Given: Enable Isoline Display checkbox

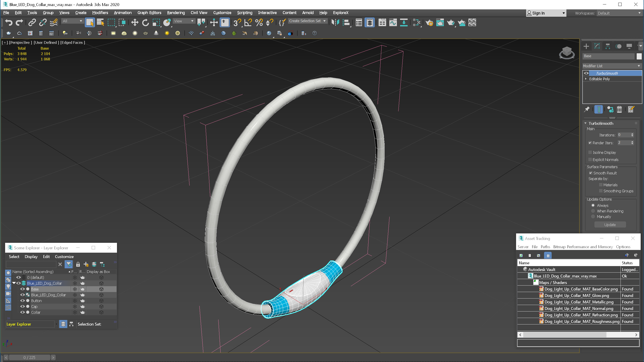Looking at the screenshot, I should click(590, 152).
